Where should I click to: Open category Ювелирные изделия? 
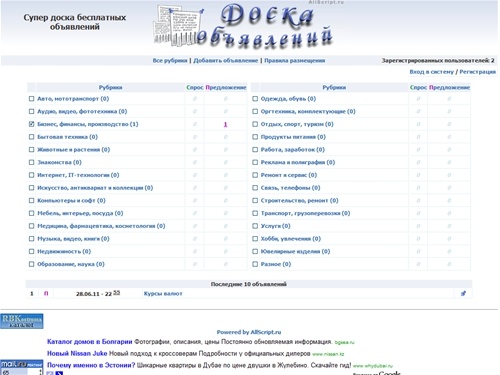[x=295, y=251]
